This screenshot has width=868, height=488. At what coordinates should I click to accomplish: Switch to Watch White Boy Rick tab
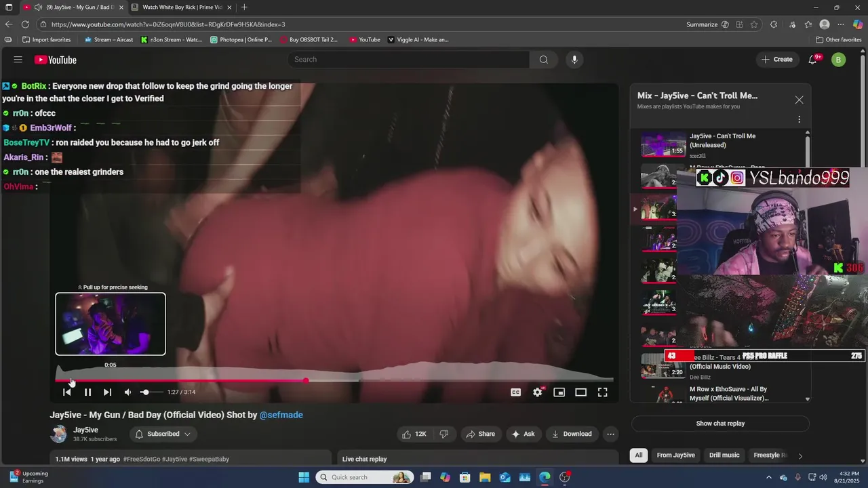pos(182,7)
